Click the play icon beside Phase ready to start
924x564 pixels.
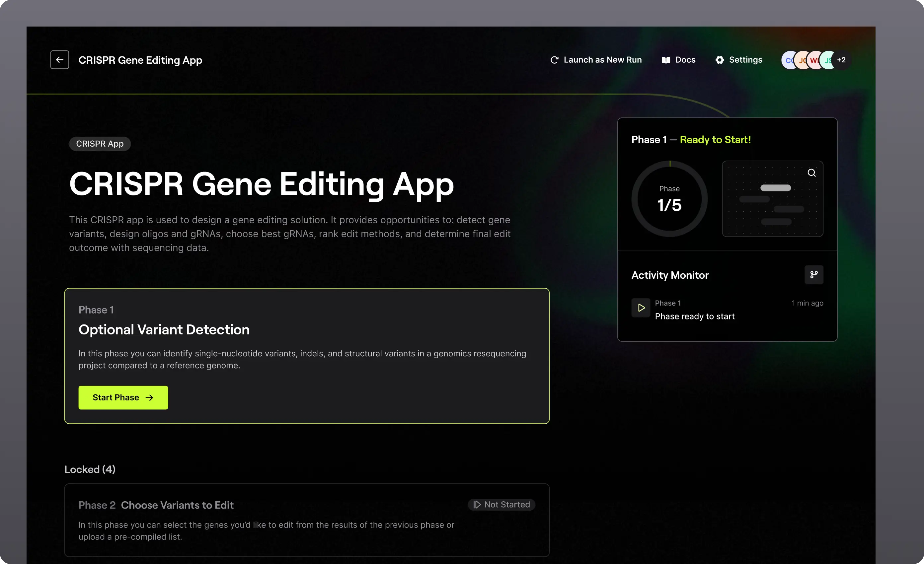[x=641, y=308]
